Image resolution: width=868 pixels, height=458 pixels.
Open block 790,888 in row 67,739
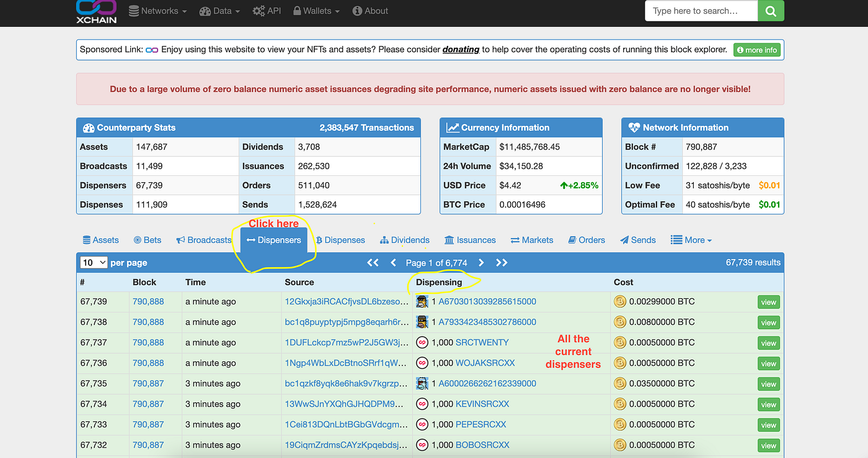point(148,302)
